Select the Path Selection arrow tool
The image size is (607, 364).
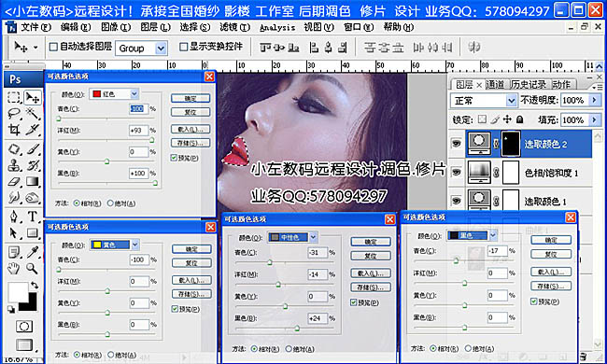point(14,233)
